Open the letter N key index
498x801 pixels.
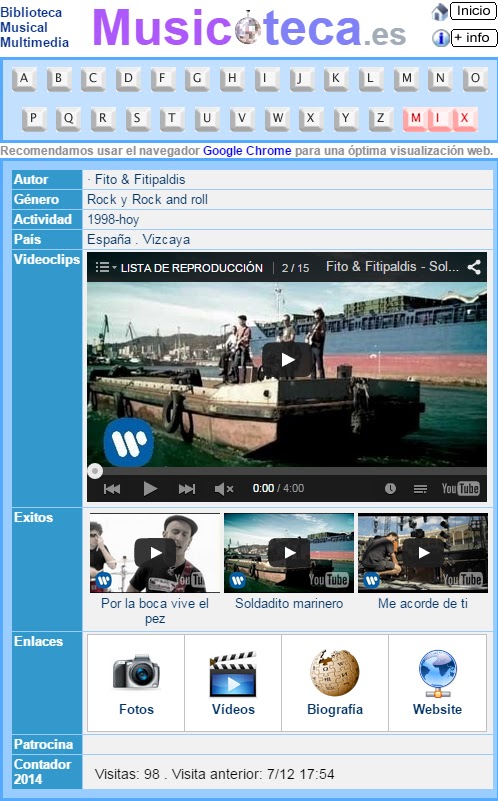coord(440,79)
